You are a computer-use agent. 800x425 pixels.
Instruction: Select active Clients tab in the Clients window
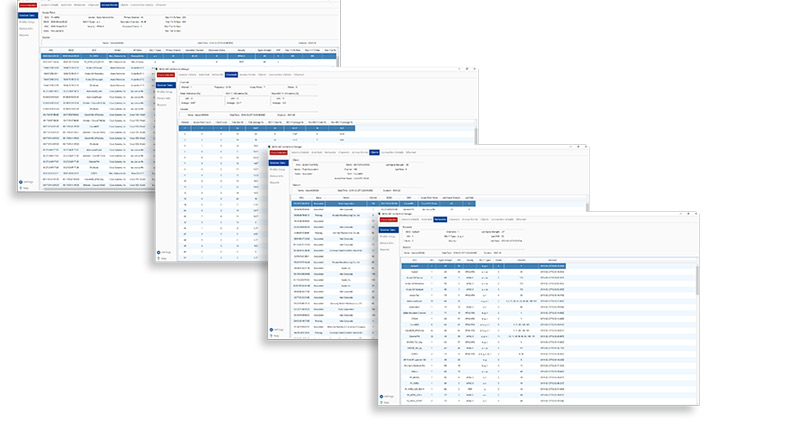pyautogui.click(x=374, y=152)
